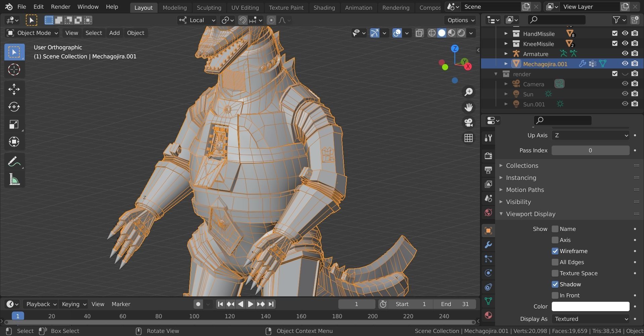Hide Armature in the viewport
The width and height of the screenshot is (644, 336).
tap(625, 53)
